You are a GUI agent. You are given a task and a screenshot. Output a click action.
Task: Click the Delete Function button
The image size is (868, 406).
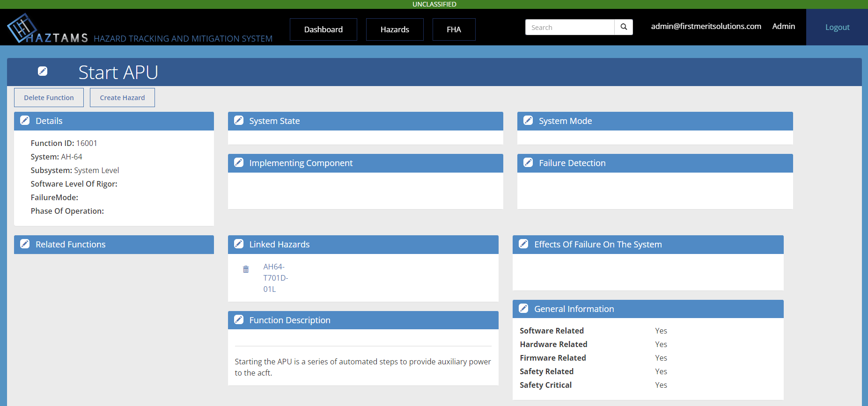click(x=49, y=97)
